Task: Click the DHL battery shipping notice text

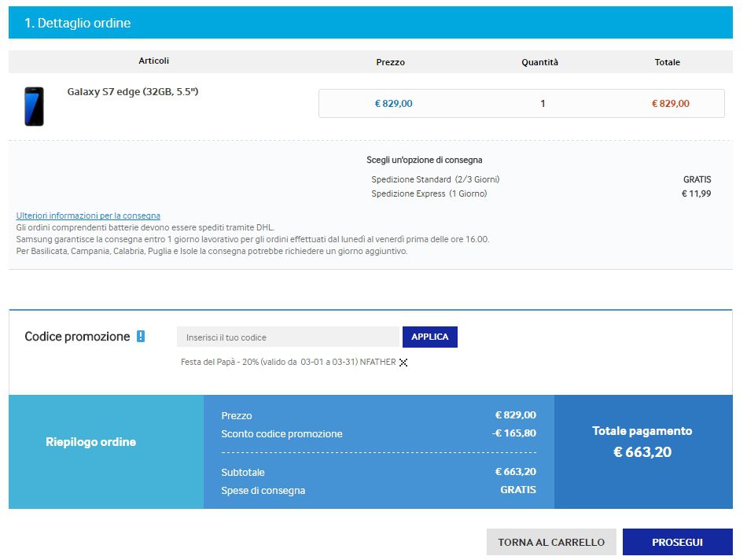Action: pos(145,228)
